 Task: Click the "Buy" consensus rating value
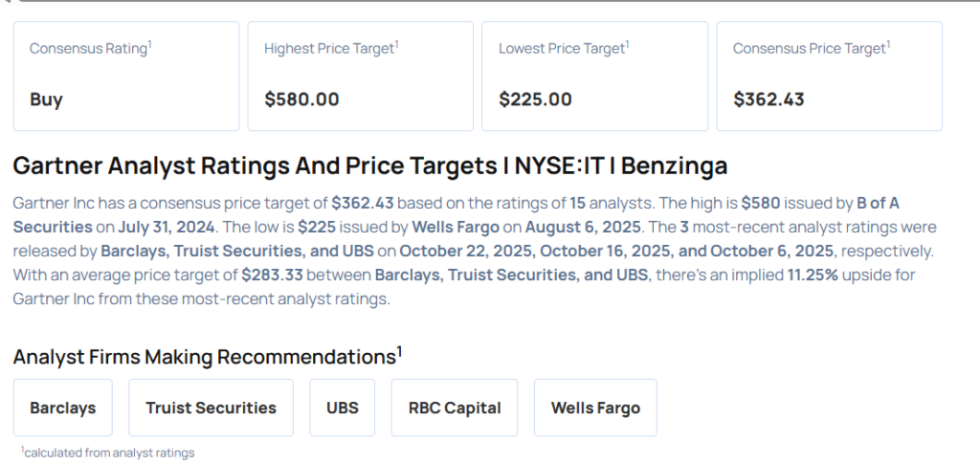point(46,99)
